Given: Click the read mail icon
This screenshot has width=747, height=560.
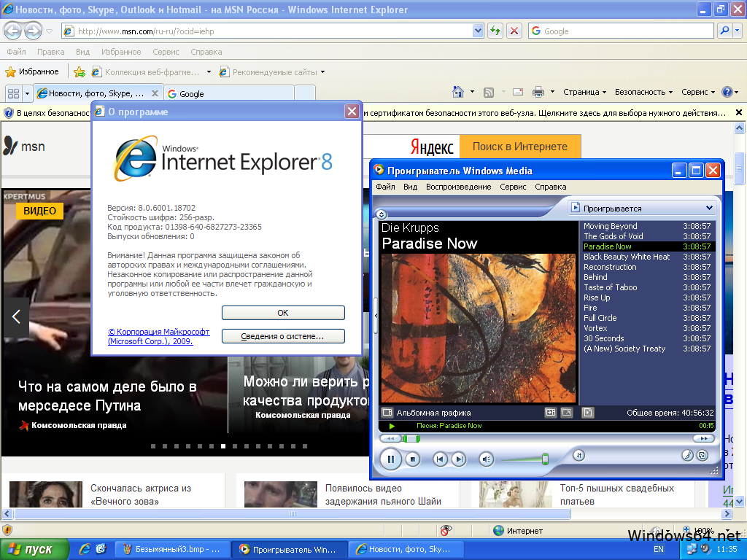Looking at the screenshot, I should 518,92.
